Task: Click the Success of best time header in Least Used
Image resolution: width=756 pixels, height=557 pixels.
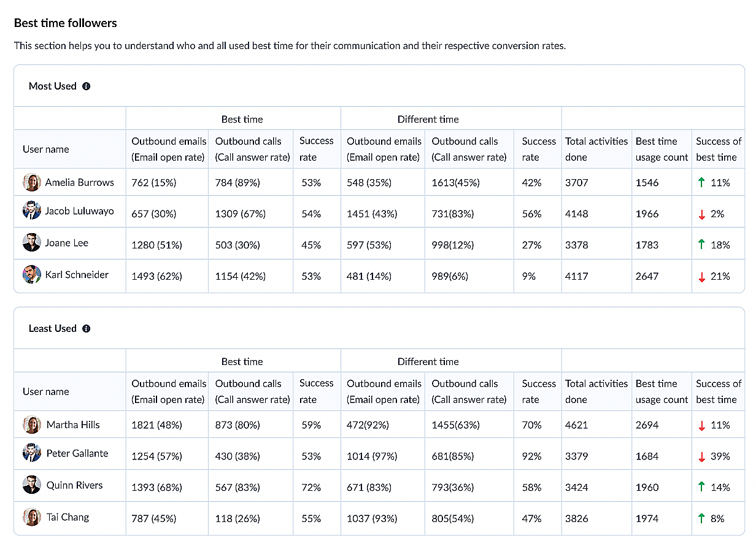Action: (x=719, y=391)
